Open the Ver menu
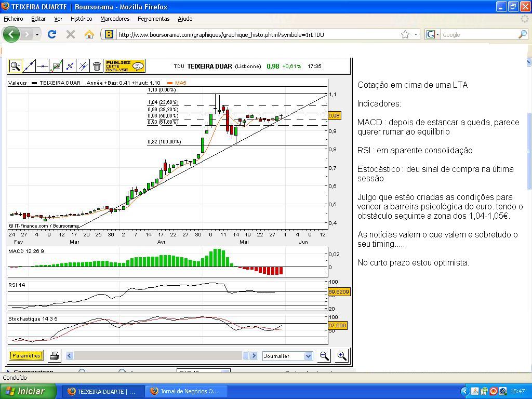 coord(58,19)
